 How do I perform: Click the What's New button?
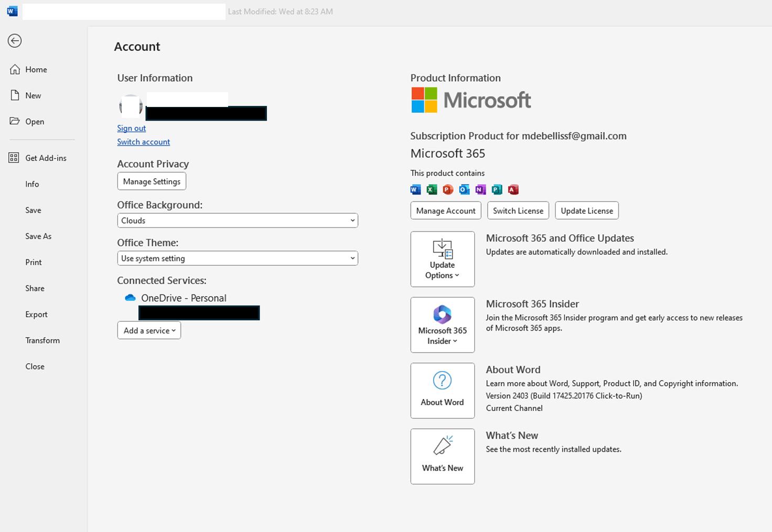click(x=443, y=457)
